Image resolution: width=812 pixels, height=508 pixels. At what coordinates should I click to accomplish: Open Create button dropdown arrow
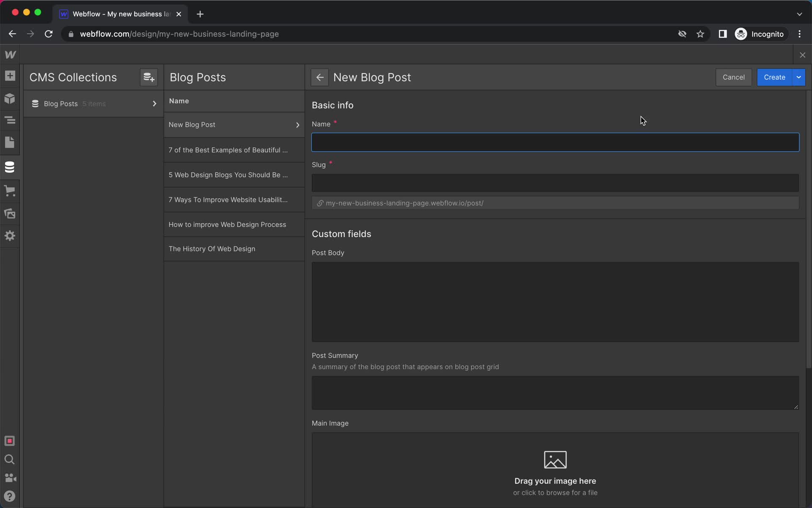pyautogui.click(x=798, y=77)
